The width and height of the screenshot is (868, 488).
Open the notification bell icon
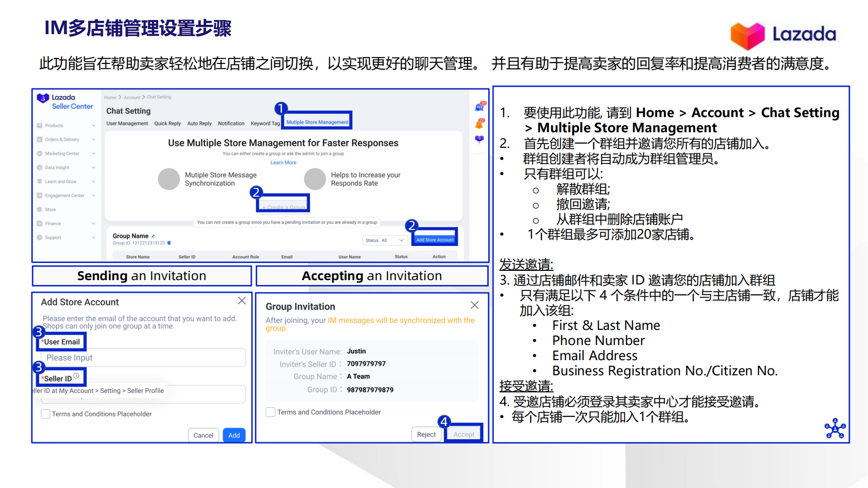point(480,124)
